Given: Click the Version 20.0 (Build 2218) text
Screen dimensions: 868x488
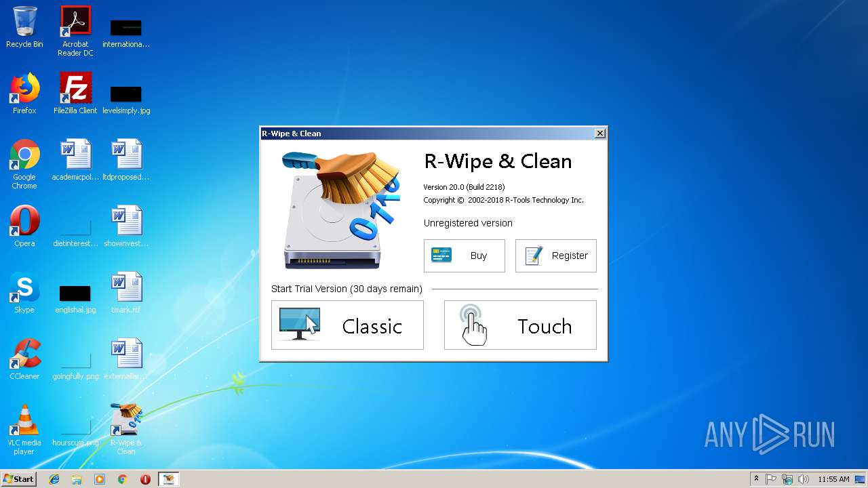Looking at the screenshot, I should pos(464,187).
